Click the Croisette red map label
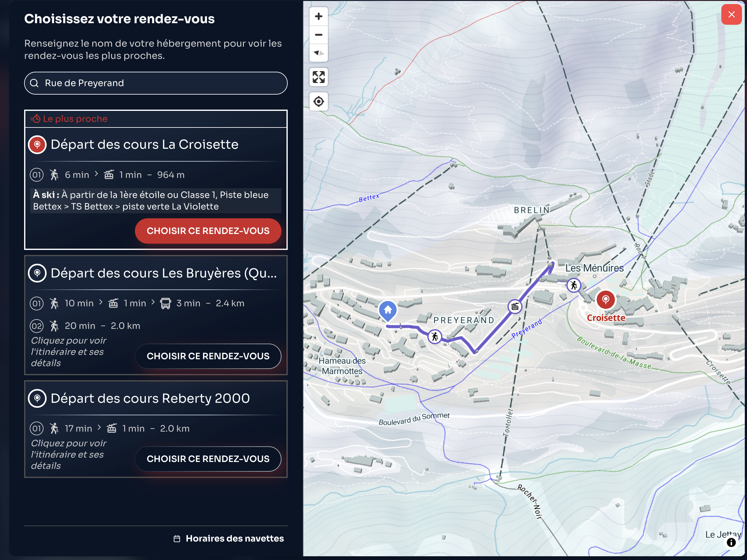 tap(606, 318)
